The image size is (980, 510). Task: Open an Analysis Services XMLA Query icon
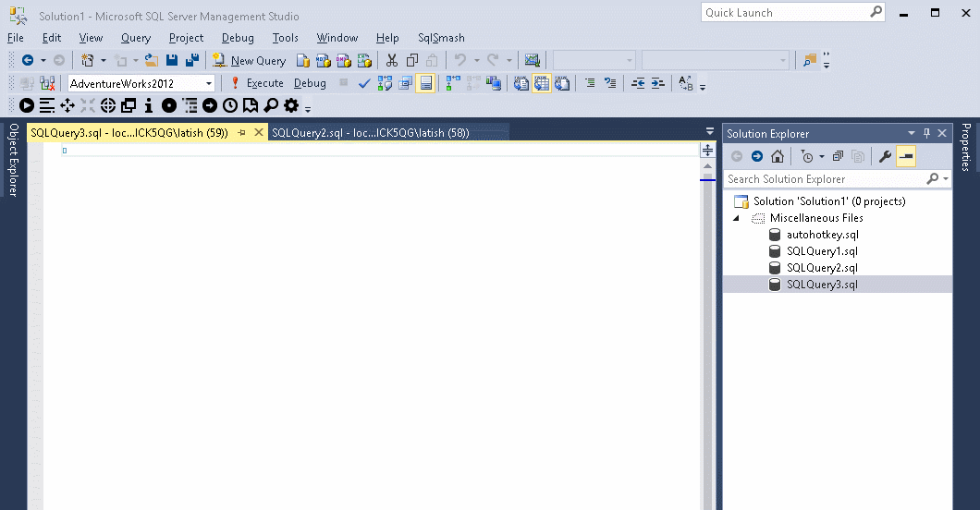point(364,61)
